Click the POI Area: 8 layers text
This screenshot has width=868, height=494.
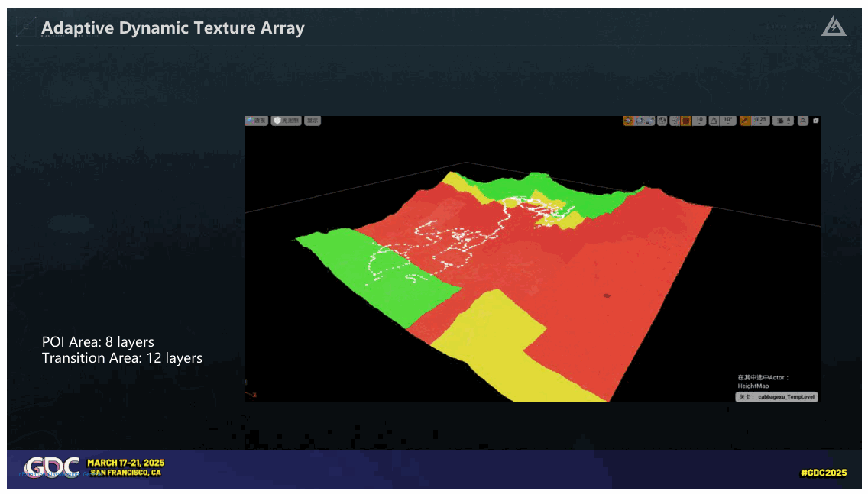(x=98, y=342)
